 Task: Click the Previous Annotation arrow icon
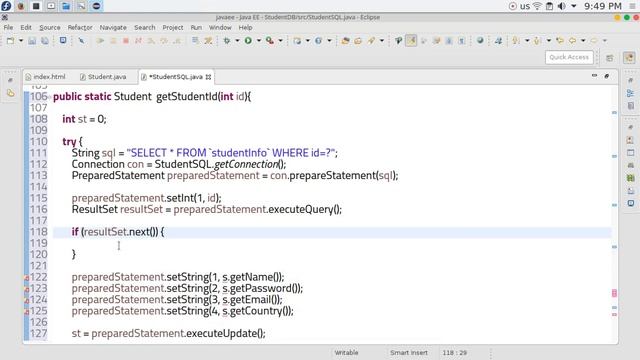[x=537, y=40]
